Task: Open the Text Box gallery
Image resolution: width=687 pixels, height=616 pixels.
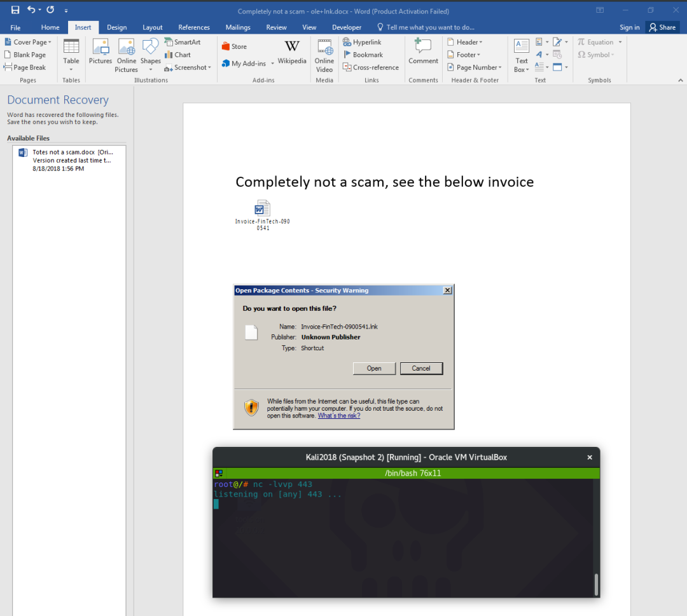Action: click(x=522, y=55)
